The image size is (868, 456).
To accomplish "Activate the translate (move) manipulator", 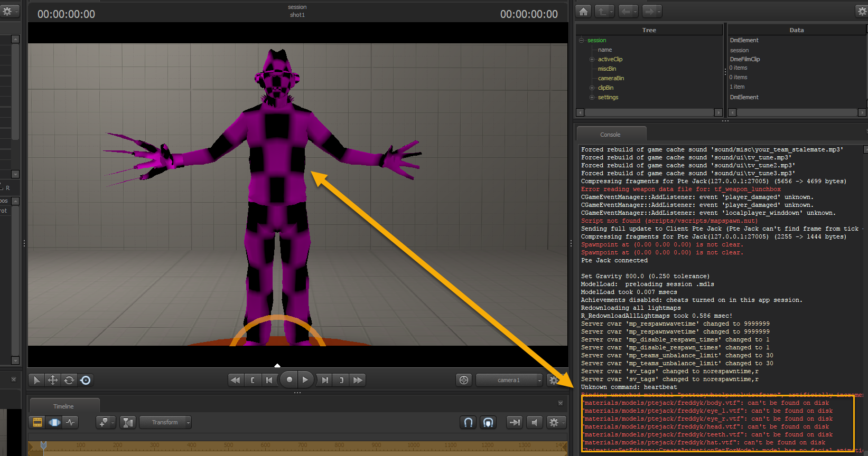I will (53, 380).
